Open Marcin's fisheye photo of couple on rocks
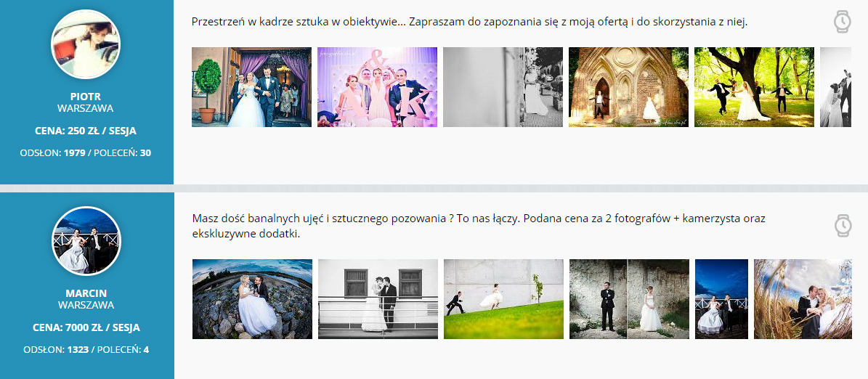This screenshot has height=379, width=868. [252, 299]
